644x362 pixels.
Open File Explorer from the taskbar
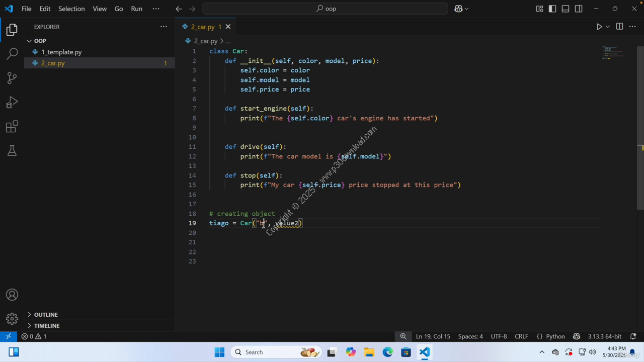369,352
